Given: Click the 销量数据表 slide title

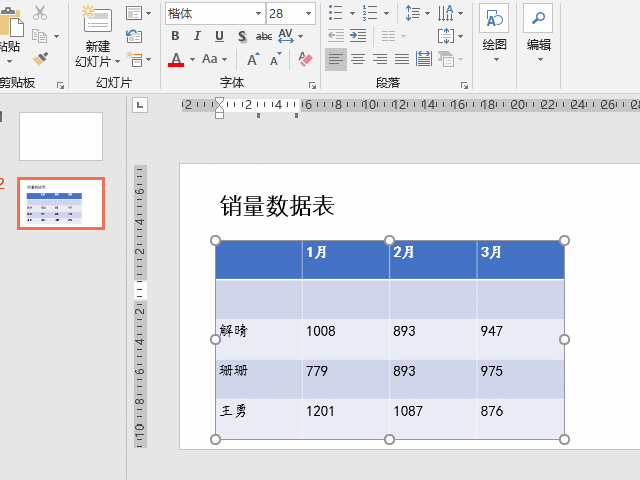Looking at the screenshot, I should [277, 205].
